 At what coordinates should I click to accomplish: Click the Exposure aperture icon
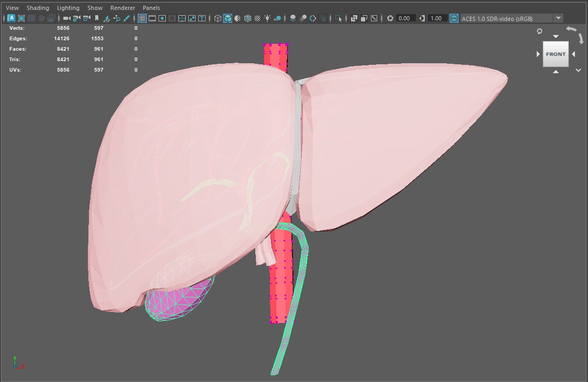point(390,18)
